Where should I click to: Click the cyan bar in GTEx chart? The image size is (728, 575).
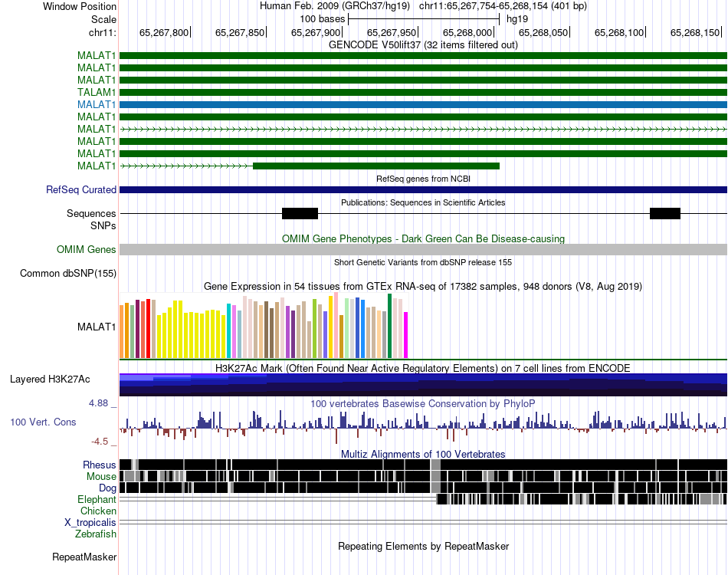click(x=228, y=330)
